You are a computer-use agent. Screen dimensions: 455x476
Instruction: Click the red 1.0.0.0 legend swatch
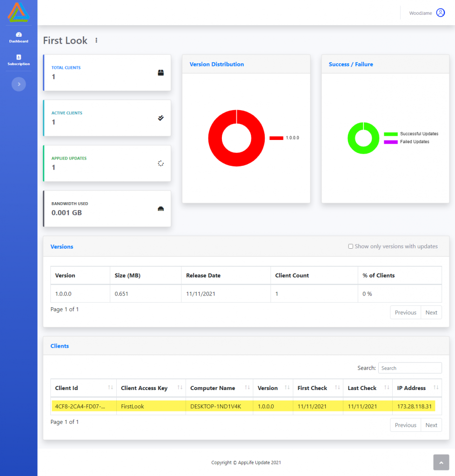276,138
